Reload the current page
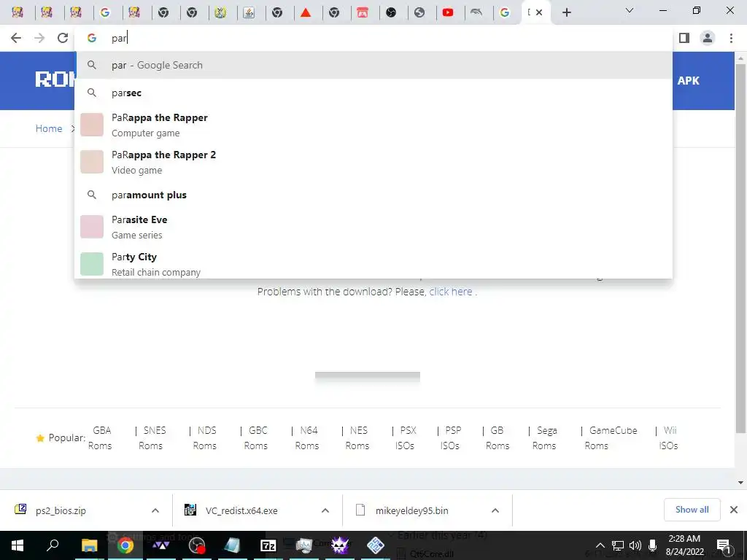The height and width of the screenshot is (560, 747). tap(63, 38)
